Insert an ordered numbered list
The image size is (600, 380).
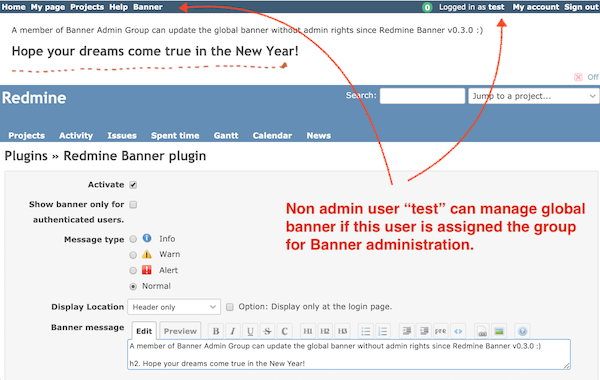tap(383, 331)
